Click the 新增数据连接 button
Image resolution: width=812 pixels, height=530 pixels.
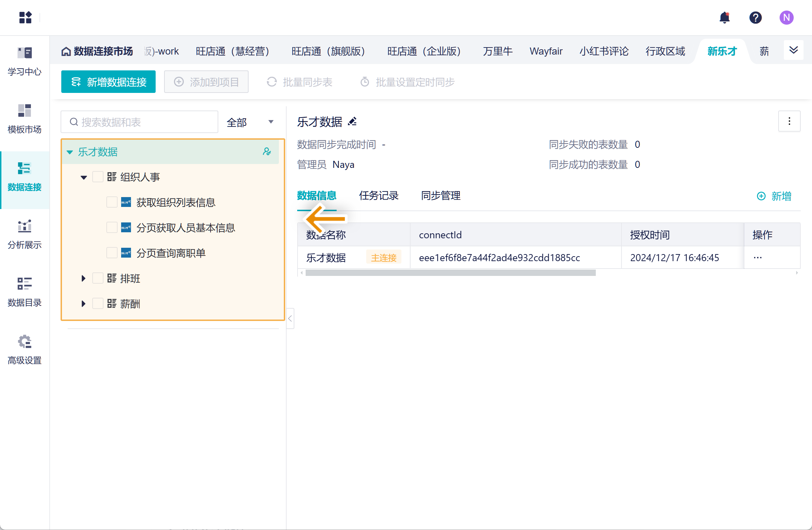[108, 82]
